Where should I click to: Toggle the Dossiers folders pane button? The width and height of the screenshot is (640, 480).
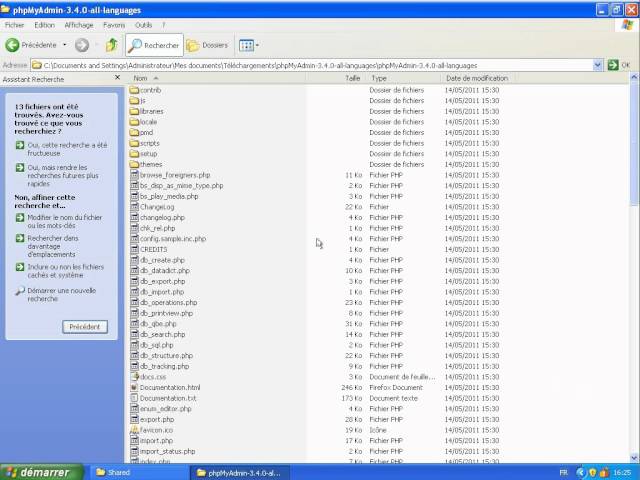pos(207,45)
